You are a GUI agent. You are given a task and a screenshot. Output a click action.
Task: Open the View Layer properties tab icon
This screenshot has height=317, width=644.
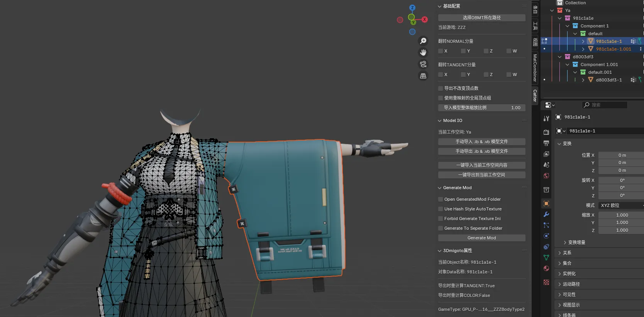coord(546,154)
